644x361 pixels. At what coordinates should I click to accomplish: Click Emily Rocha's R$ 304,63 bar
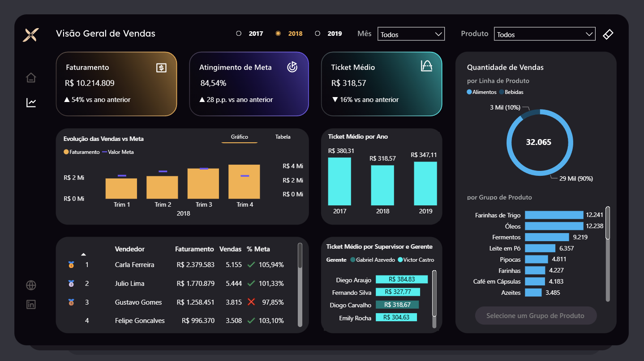[396, 318]
